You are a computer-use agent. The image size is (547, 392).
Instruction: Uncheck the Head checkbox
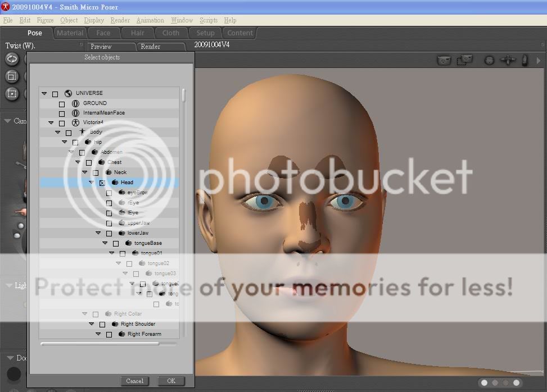point(102,183)
